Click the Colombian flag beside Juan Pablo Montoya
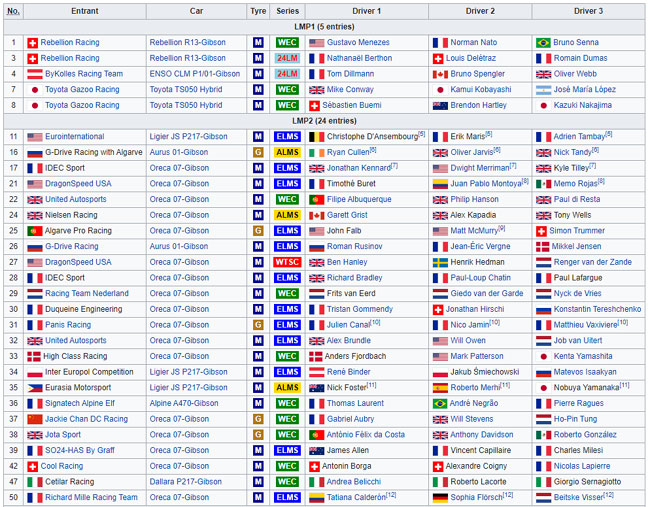This screenshot has height=507, width=650. (440, 184)
